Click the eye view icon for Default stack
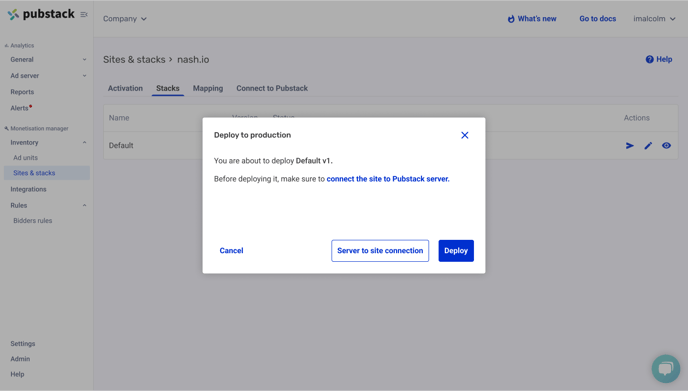 tap(666, 145)
